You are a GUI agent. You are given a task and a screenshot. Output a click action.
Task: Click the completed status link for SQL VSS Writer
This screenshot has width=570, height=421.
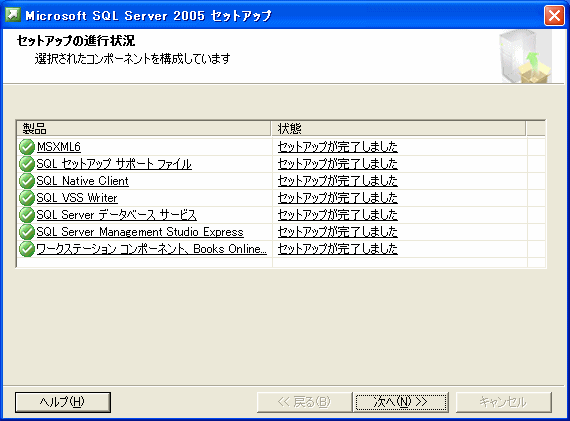338,198
